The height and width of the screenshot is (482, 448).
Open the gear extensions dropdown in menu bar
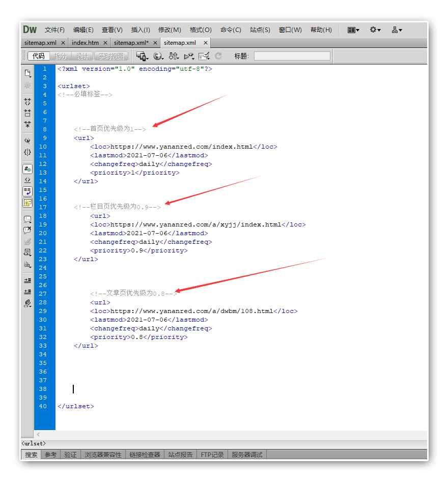[375, 30]
